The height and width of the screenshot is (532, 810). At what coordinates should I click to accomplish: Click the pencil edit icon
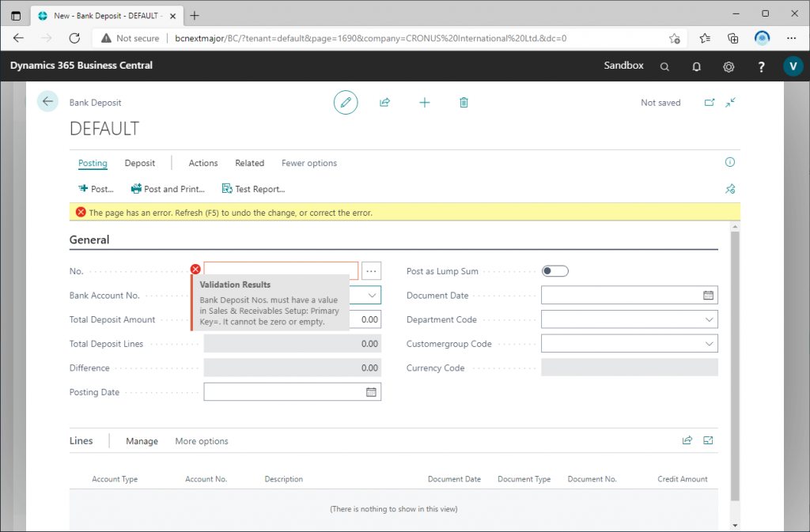(346, 102)
